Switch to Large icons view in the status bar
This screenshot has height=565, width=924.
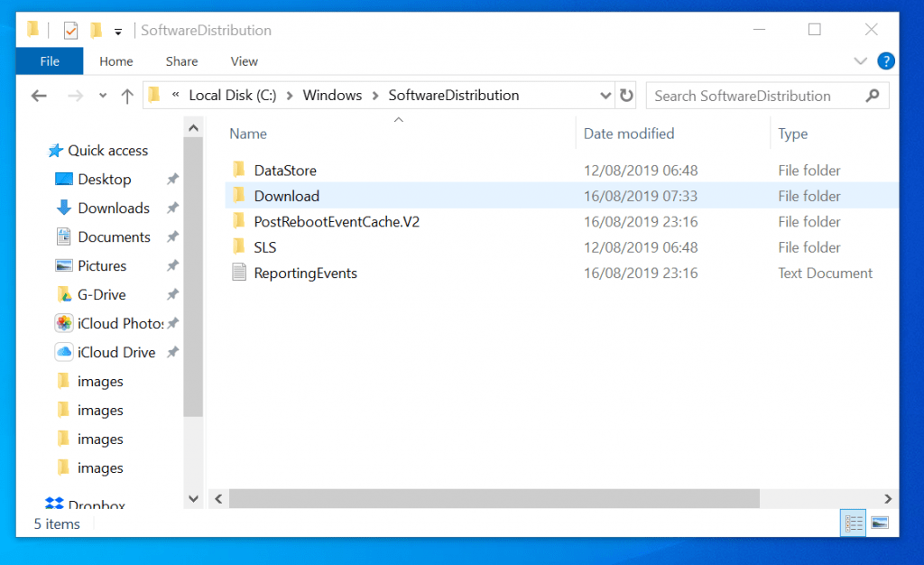click(x=878, y=523)
